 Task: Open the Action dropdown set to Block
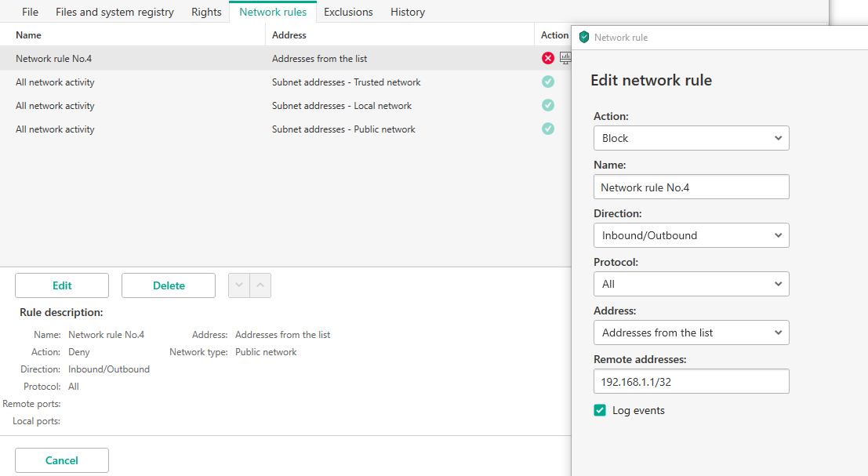click(692, 138)
